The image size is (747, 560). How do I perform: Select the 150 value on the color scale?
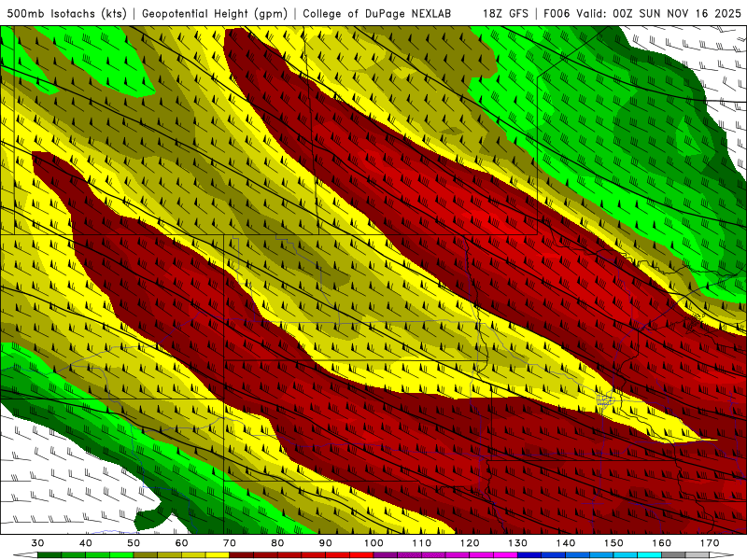point(613,543)
